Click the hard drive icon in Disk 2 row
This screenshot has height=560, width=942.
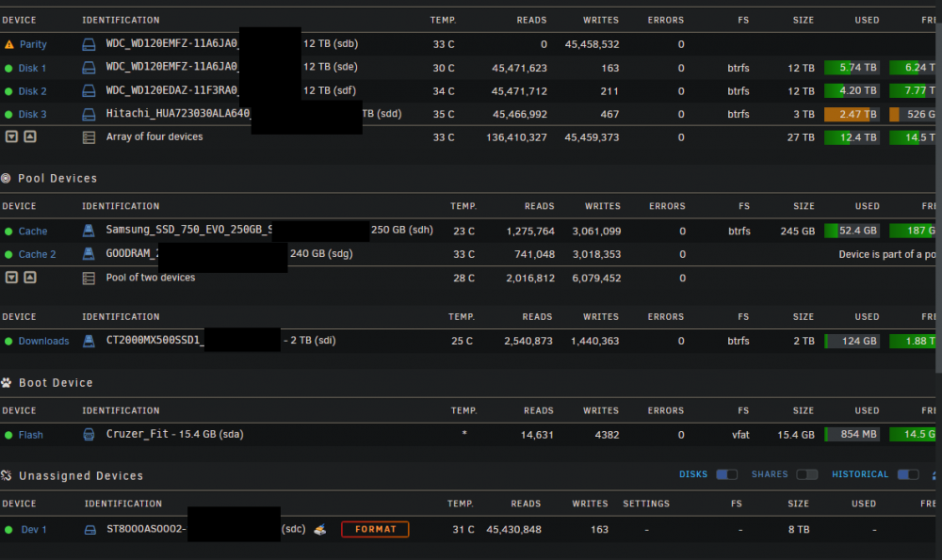(x=89, y=91)
